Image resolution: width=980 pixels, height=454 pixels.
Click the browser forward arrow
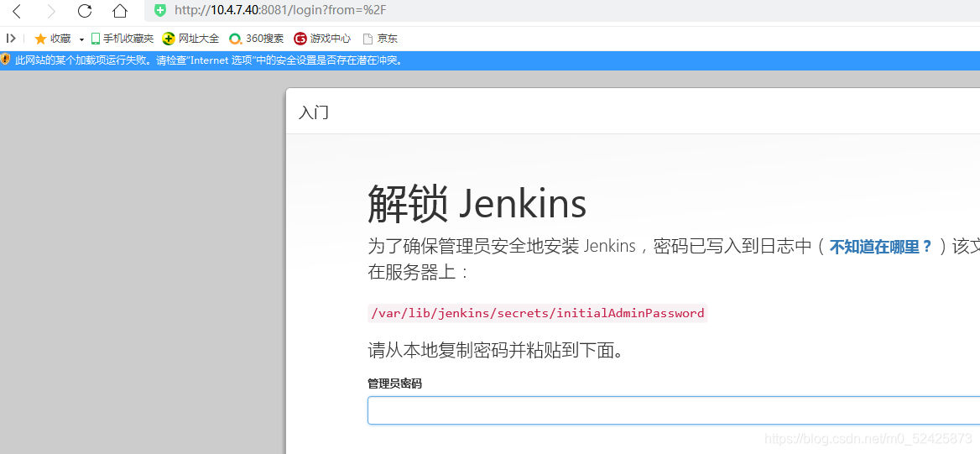click(x=51, y=10)
